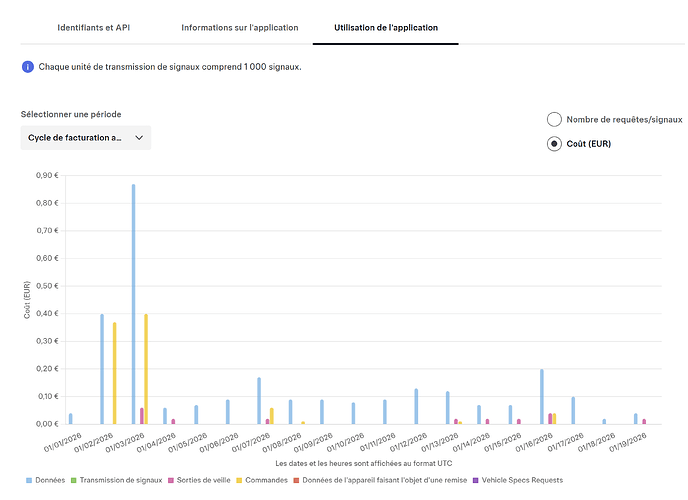Switch to the Identifiants et API tab

click(92, 27)
